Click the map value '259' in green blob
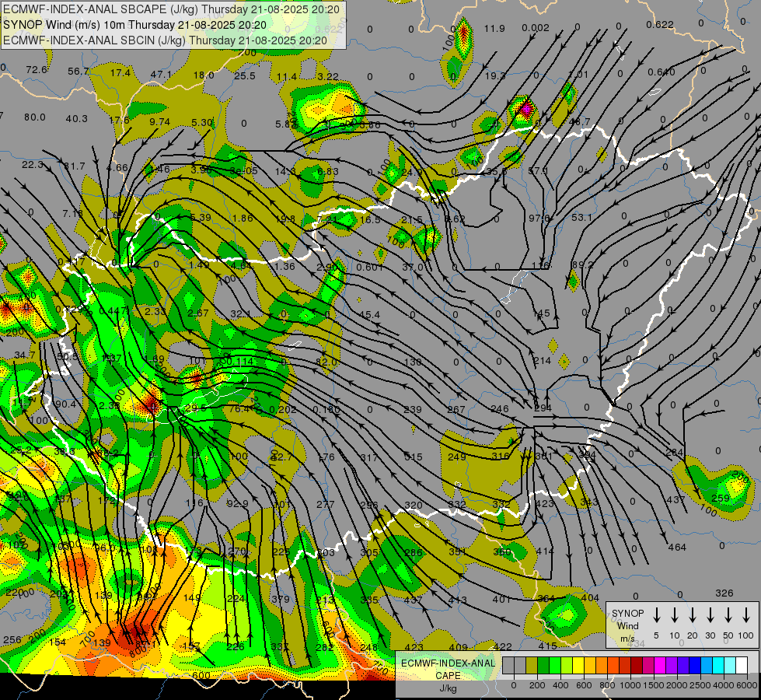 click(x=721, y=498)
